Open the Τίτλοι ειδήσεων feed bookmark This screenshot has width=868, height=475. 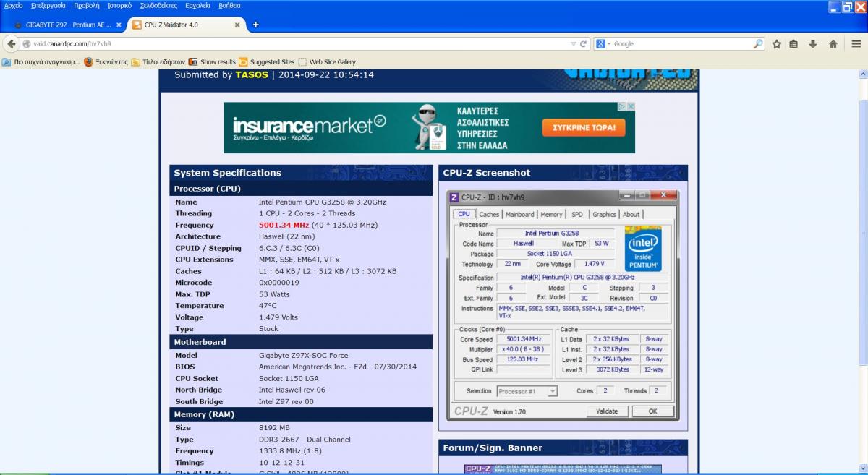click(158, 62)
